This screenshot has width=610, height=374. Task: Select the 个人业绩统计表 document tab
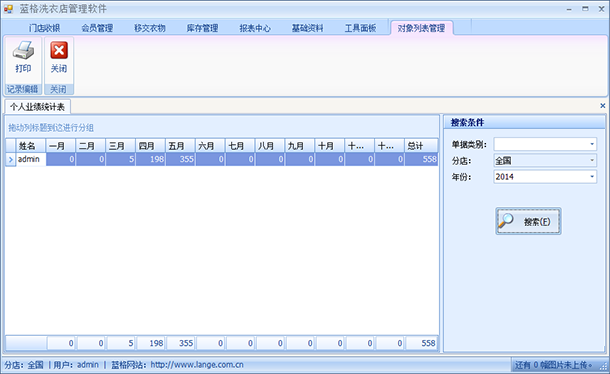coord(37,107)
